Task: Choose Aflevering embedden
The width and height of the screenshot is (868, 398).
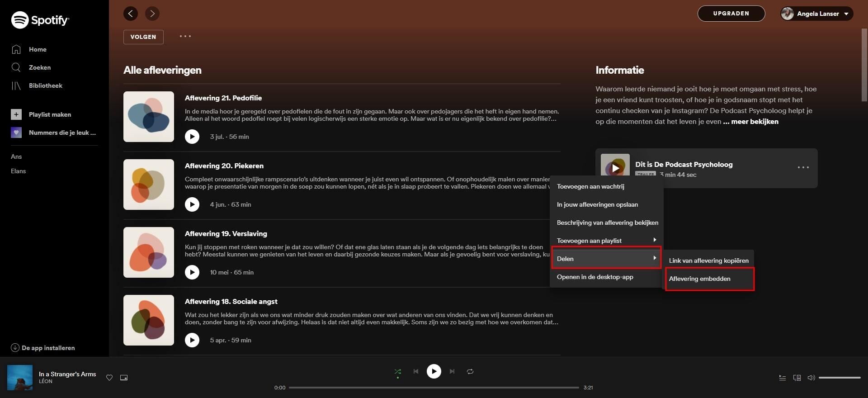Action: click(x=709, y=279)
